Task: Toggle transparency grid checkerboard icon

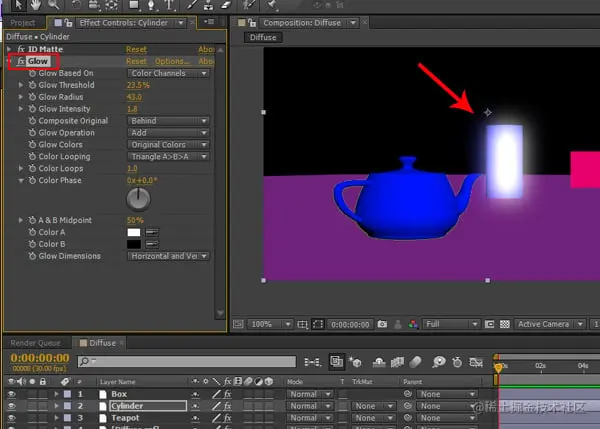Action: click(505, 324)
